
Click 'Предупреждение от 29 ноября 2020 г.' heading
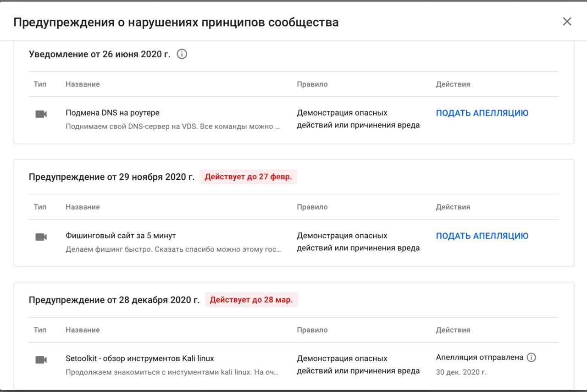(x=111, y=177)
